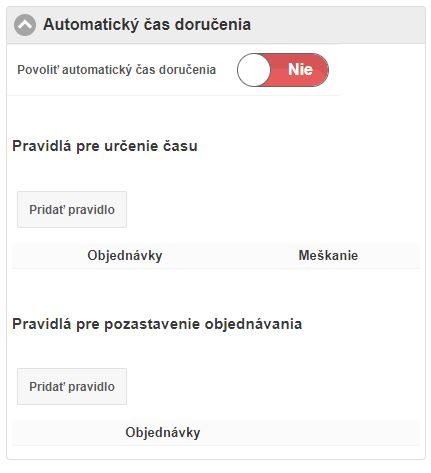
Task: Click empty row area beside 'Meškanie' header
Action: [389, 256]
